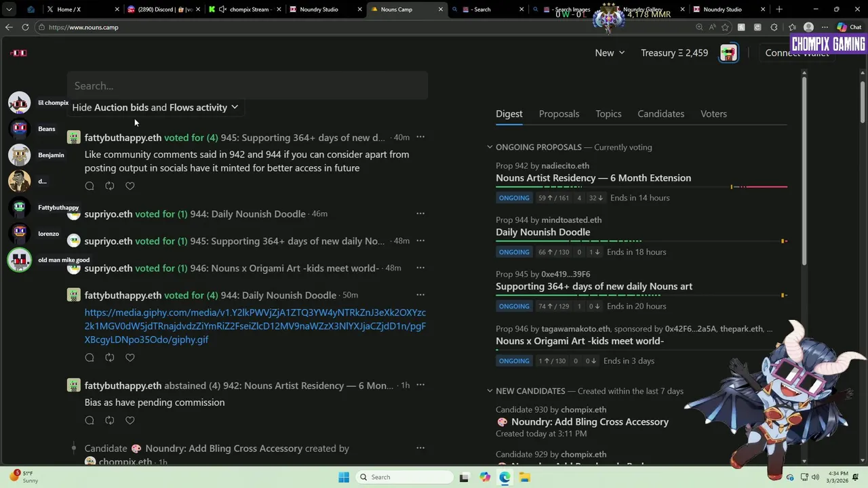Open the New dropdown menu

tap(610, 53)
